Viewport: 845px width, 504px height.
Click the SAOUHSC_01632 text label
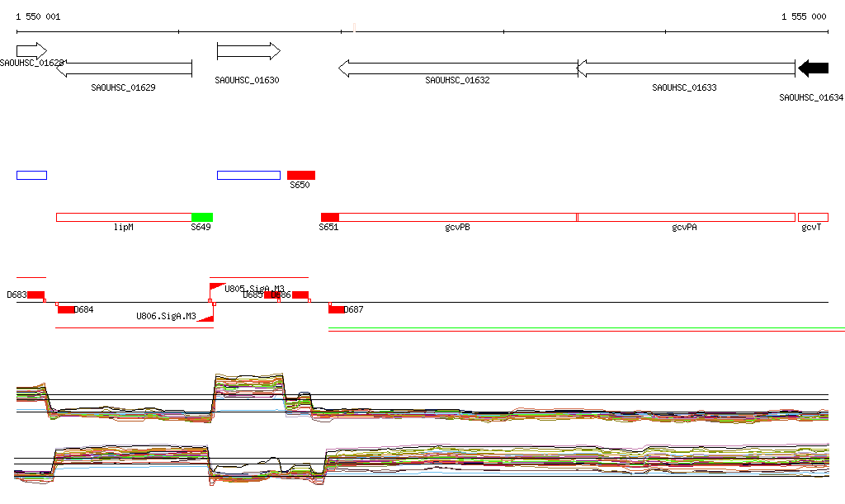(457, 80)
